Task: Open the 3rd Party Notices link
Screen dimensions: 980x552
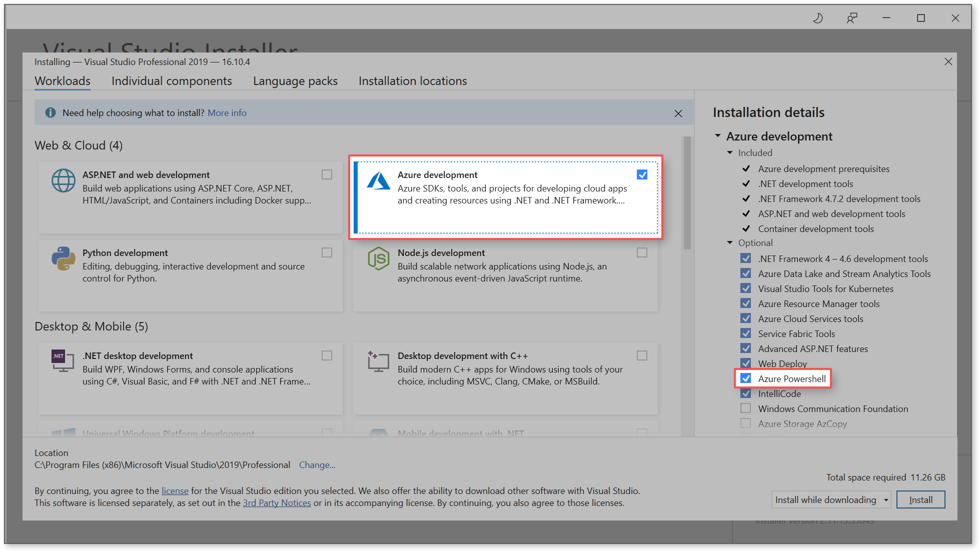Action: (277, 502)
